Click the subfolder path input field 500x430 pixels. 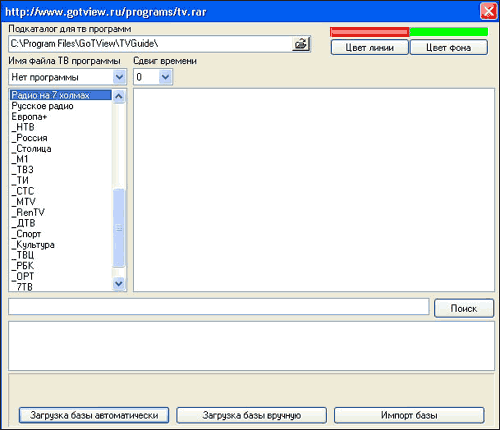(151, 44)
